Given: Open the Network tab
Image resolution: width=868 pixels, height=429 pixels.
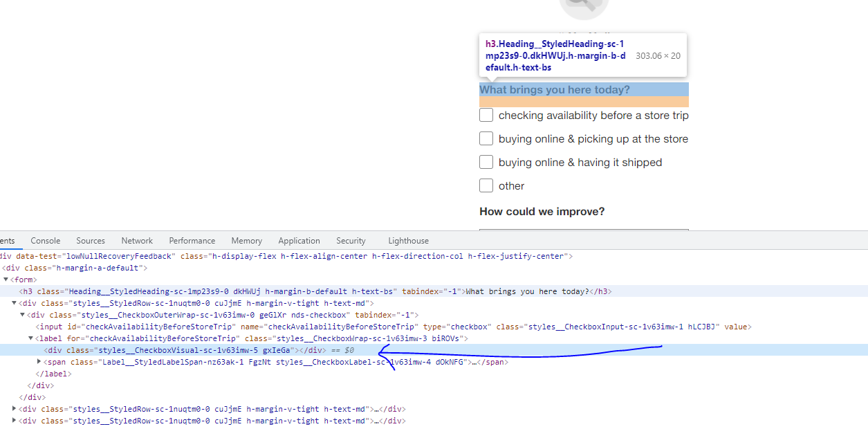Looking at the screenshot, I should [137, 241].
